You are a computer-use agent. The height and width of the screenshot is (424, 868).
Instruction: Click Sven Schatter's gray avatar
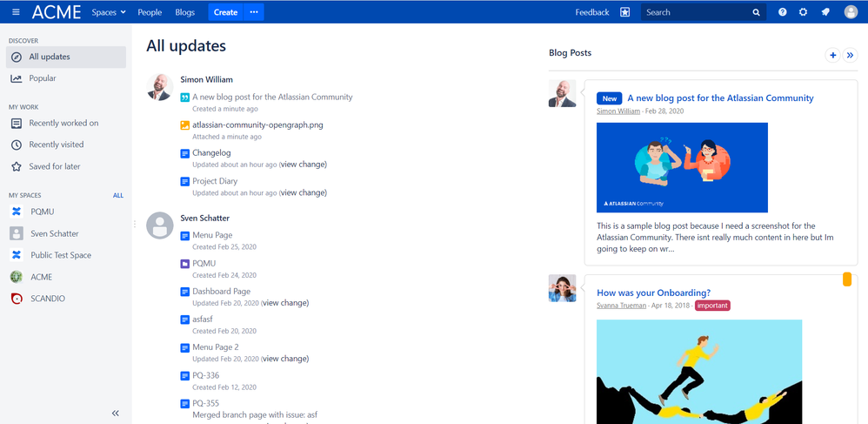click(x=160, y=225)
